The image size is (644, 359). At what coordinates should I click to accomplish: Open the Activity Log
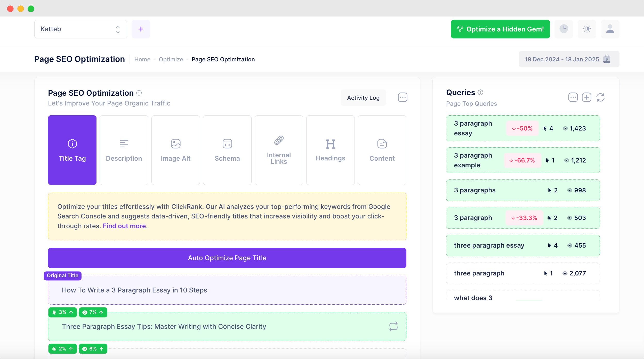point(363,98)
